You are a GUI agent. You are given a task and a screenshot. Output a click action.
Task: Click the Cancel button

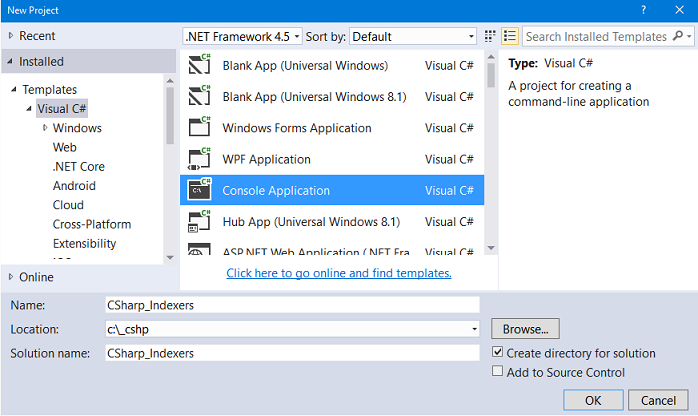658,400
